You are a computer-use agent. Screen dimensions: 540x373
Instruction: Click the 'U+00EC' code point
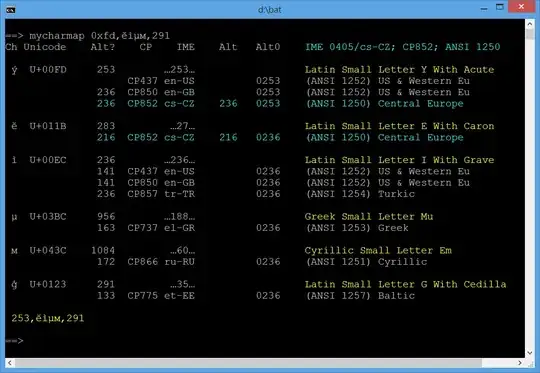pyautogui.click(x=48, y=160)
